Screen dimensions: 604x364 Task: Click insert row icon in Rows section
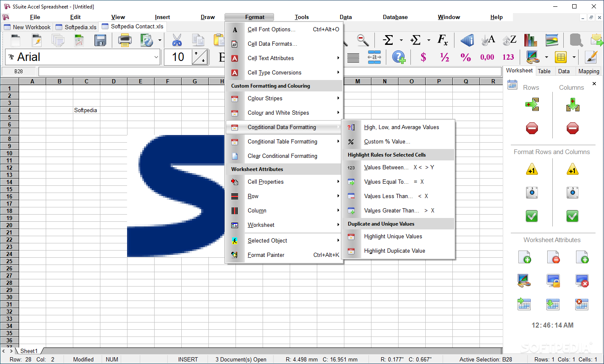click(532, 105)
